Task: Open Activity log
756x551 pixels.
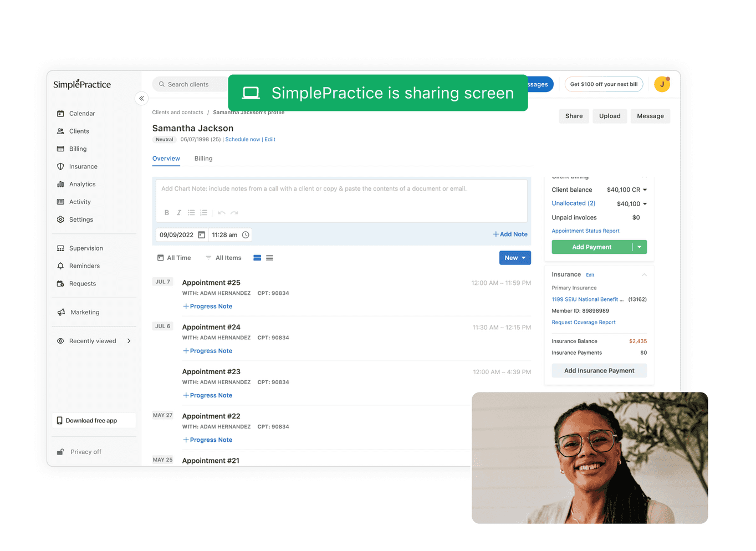Action: (74, 202)
